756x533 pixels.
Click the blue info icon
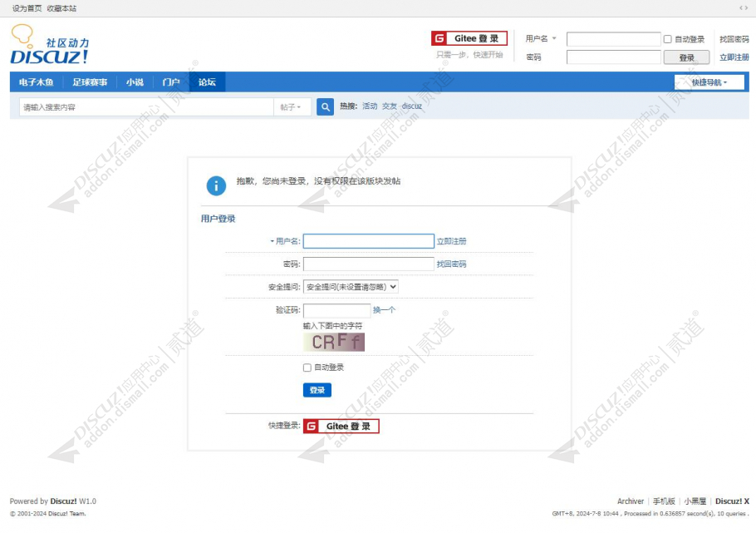pos(216,185)
